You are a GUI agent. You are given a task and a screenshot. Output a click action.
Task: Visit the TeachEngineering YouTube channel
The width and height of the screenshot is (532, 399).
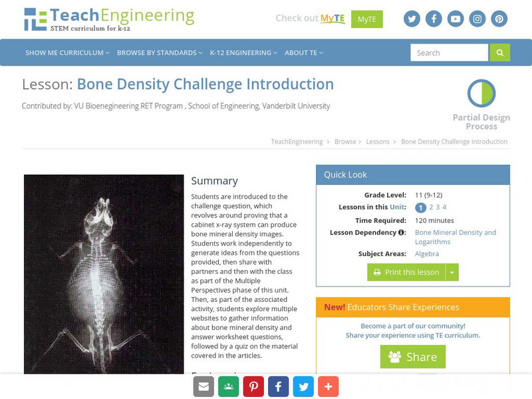(455, 19)
